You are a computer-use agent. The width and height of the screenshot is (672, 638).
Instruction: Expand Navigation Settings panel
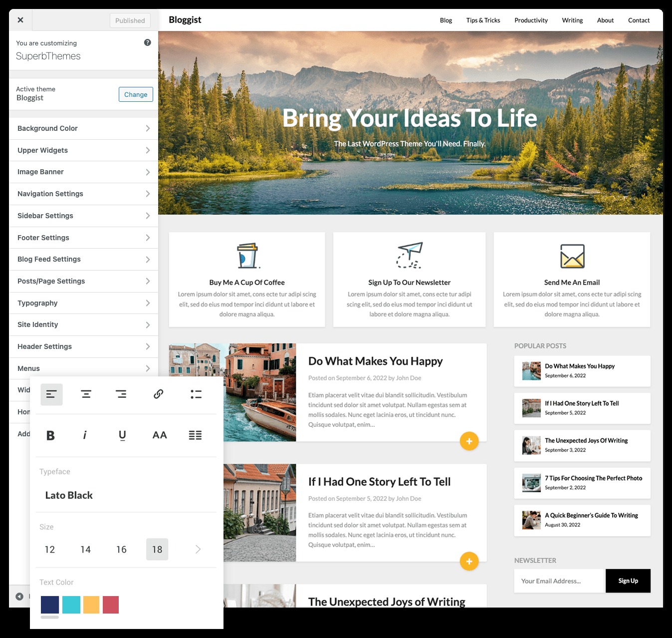(x=83, y=194)
